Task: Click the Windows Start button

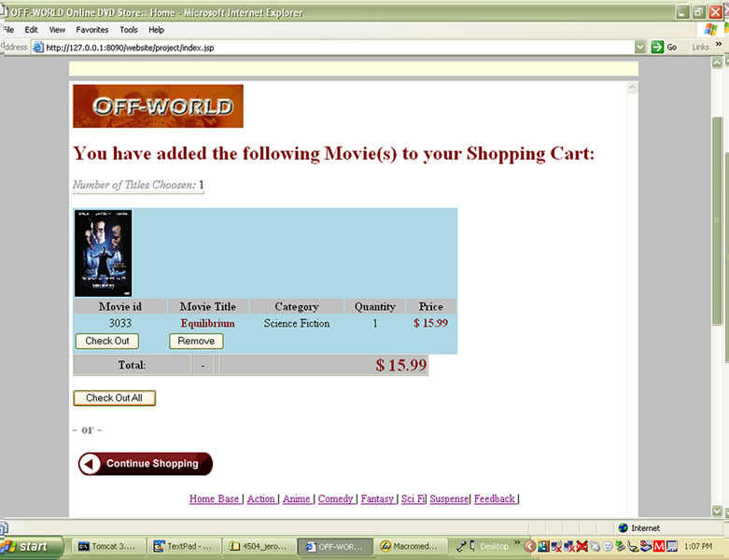Action: [x=33, y=546]
